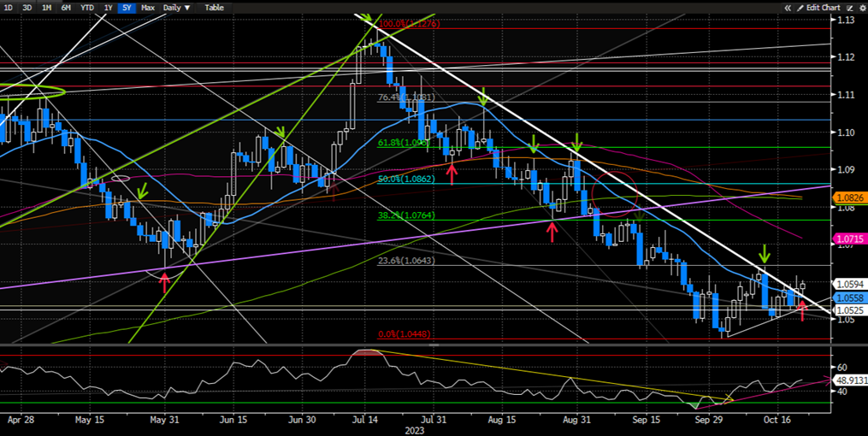Show year-to-date range with YTD

pyautogui.click(x=87, y=8)
